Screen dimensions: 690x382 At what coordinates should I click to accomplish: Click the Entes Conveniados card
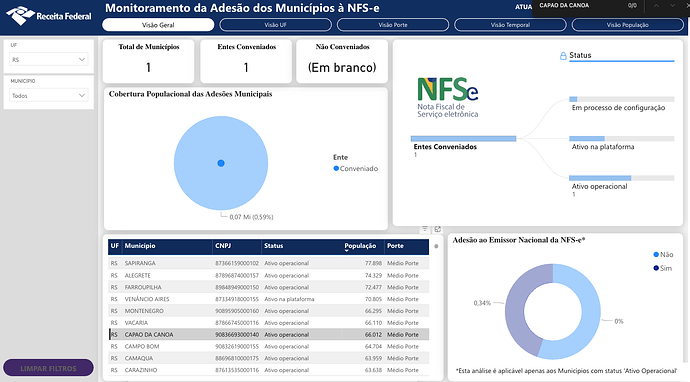point(246,61)
